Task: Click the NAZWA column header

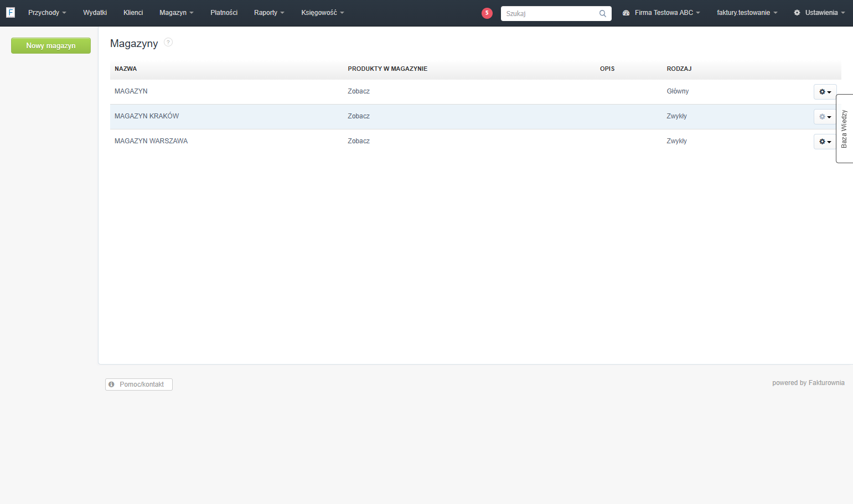Action: [126, 69]
